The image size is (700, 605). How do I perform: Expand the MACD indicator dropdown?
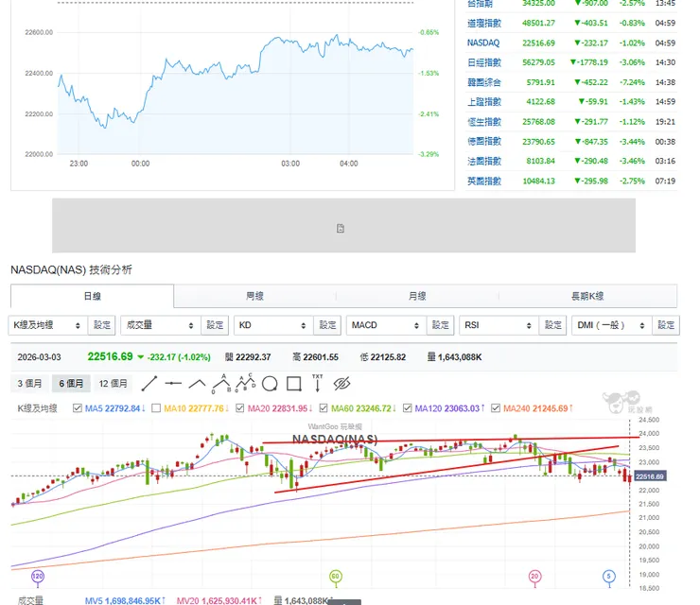tap(386, 325)
